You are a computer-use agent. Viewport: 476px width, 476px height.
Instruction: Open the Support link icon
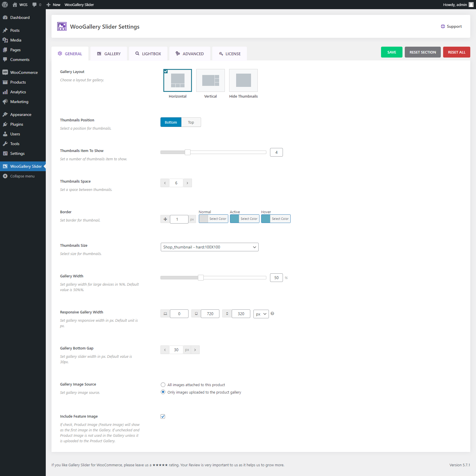(x=443, y=26)
